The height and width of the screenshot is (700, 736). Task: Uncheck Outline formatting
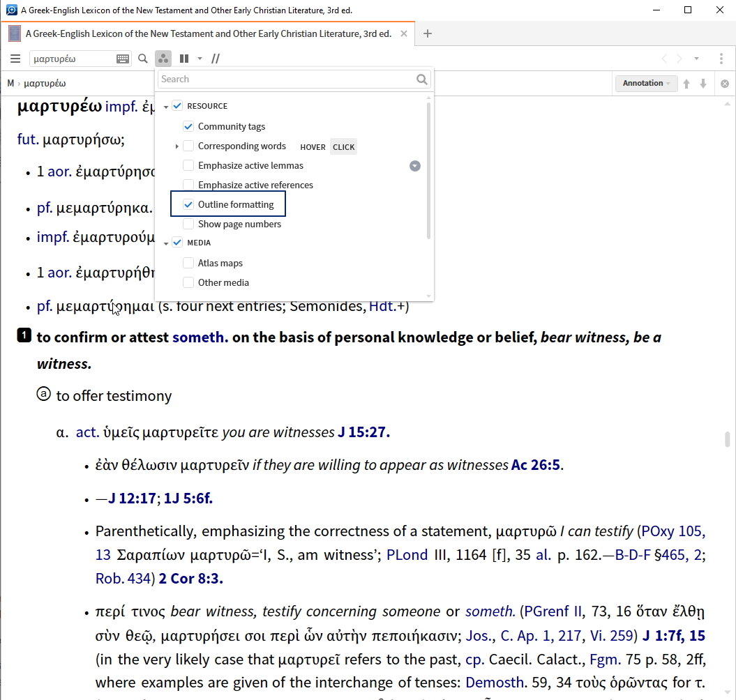click(x=188, y=204)
